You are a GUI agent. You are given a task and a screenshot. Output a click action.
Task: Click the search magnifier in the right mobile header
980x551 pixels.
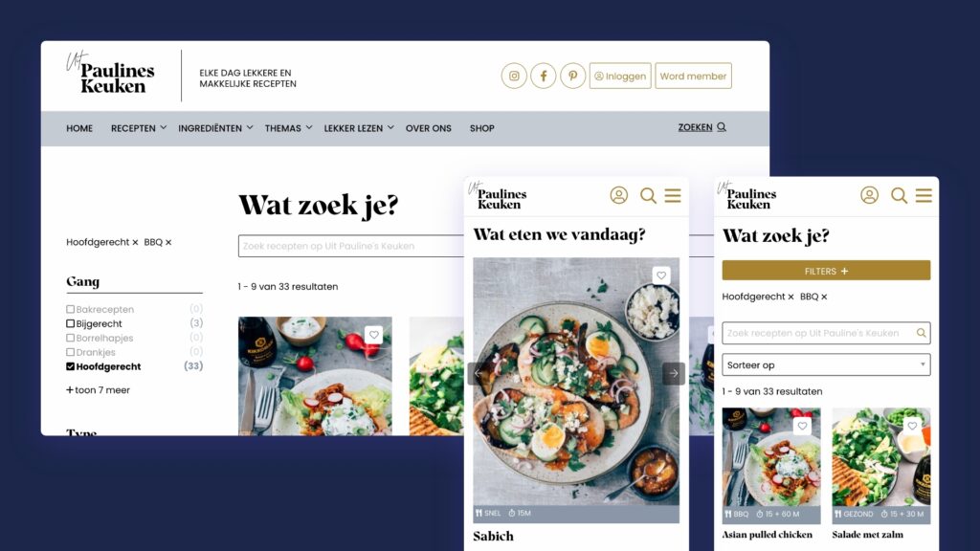(899, 195)
